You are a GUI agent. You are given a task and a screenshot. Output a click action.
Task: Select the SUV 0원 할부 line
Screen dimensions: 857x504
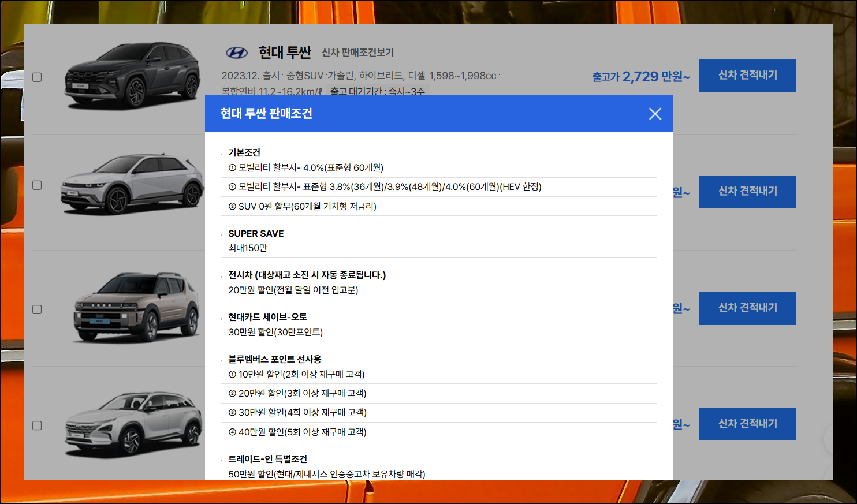coord(303,206)
